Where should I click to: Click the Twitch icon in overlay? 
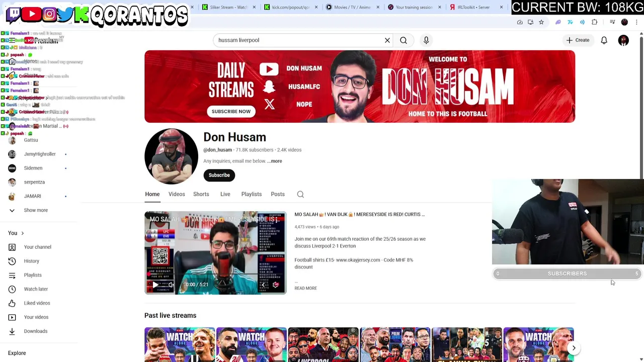coord(13,14)
